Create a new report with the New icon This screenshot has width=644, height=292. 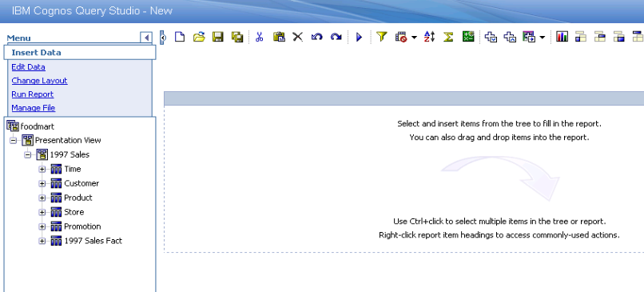coord(180,37)
